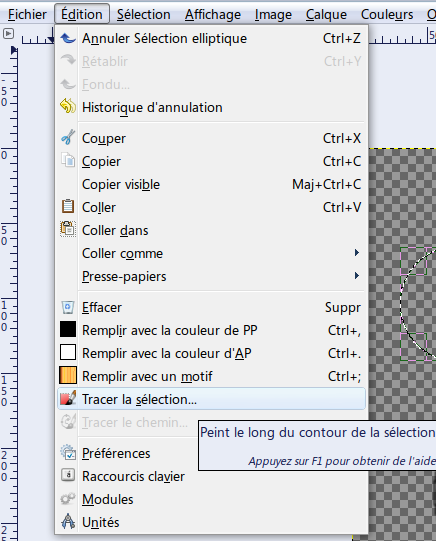This screenshot has height=541, width=436.
Task: Click the trash bin icon beside Effacer
Action: 68,307
